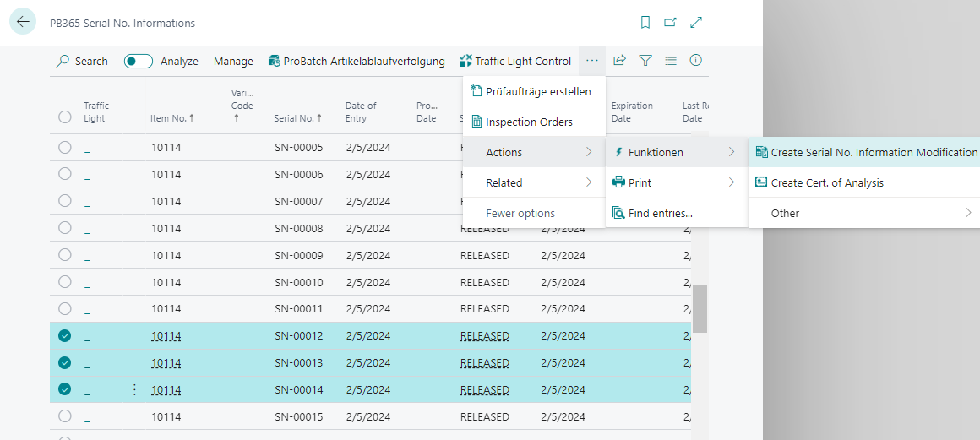
Task: Click the three-dots more options button
Action: point(592,61)
